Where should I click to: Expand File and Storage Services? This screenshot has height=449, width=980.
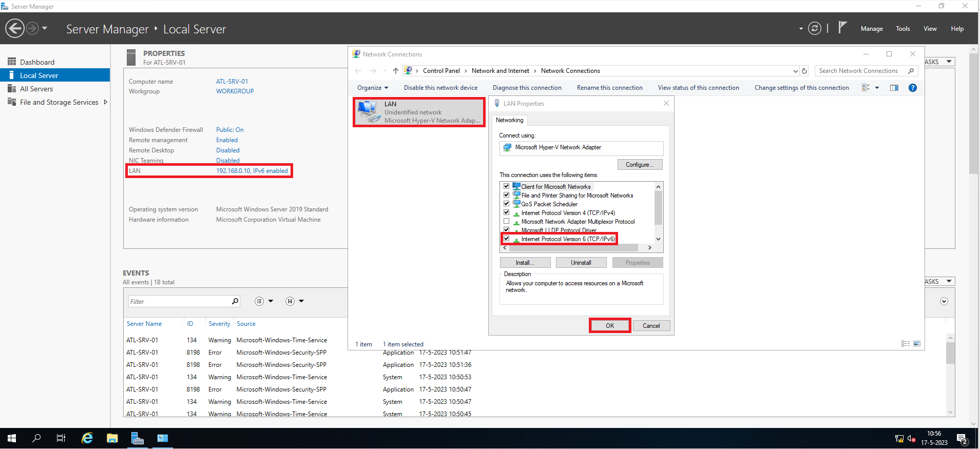(106, 102)
